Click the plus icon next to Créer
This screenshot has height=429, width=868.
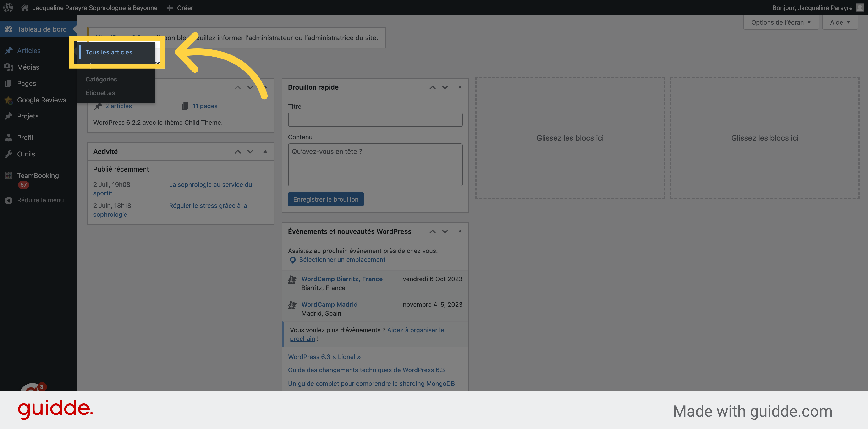170,7
